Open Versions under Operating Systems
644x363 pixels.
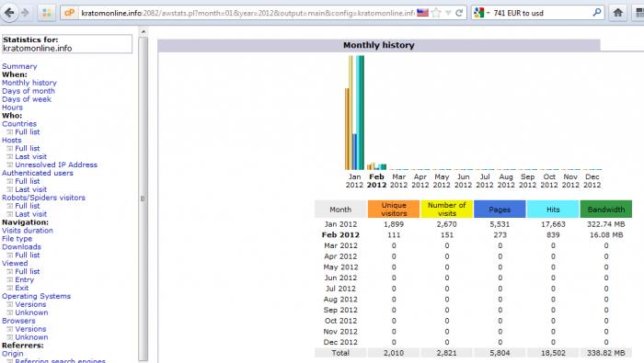pos(30,304)
